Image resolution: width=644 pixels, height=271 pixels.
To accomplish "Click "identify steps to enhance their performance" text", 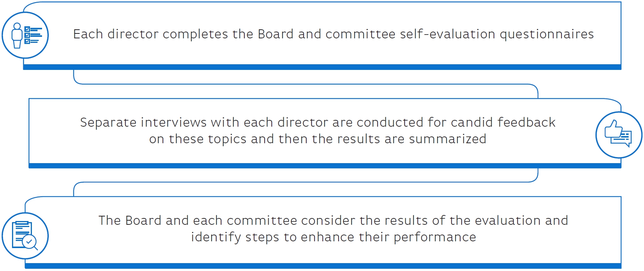I will (x=333, y=237).
